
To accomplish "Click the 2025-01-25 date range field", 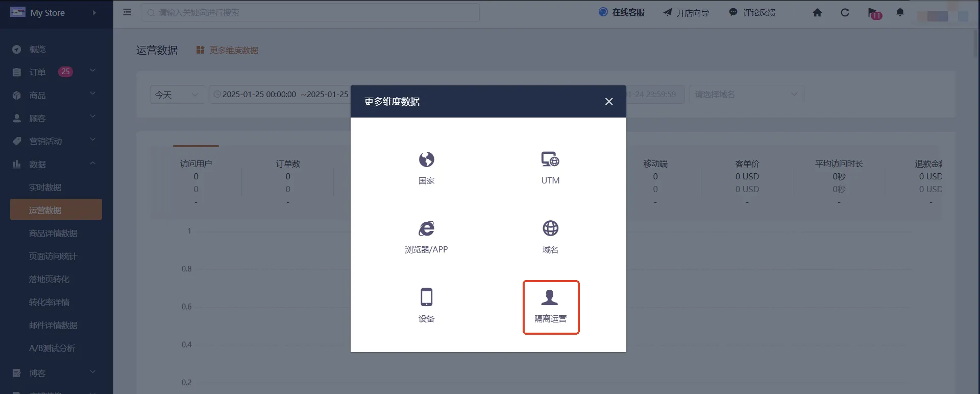I will tap(280, 95).
